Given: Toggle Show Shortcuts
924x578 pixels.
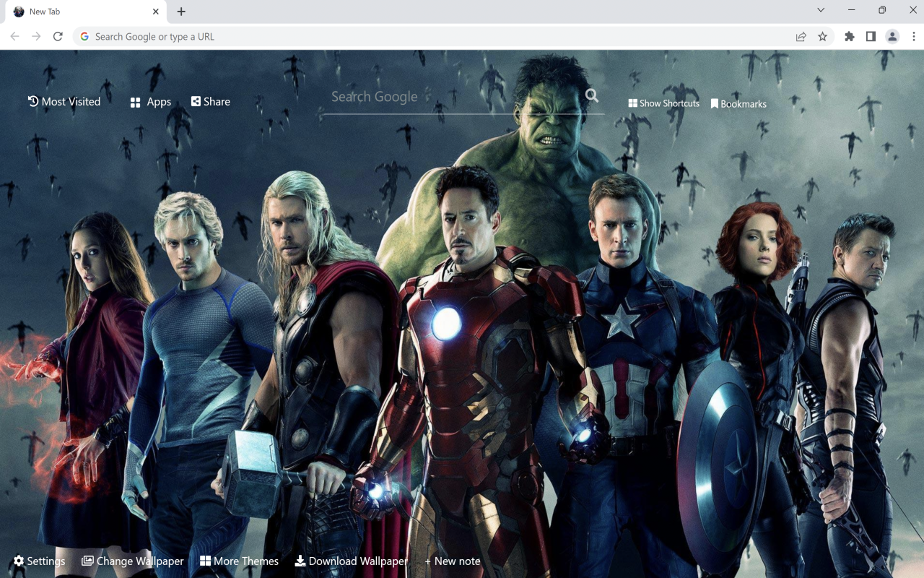Looking at the screenshot, I should pos(663,103).
